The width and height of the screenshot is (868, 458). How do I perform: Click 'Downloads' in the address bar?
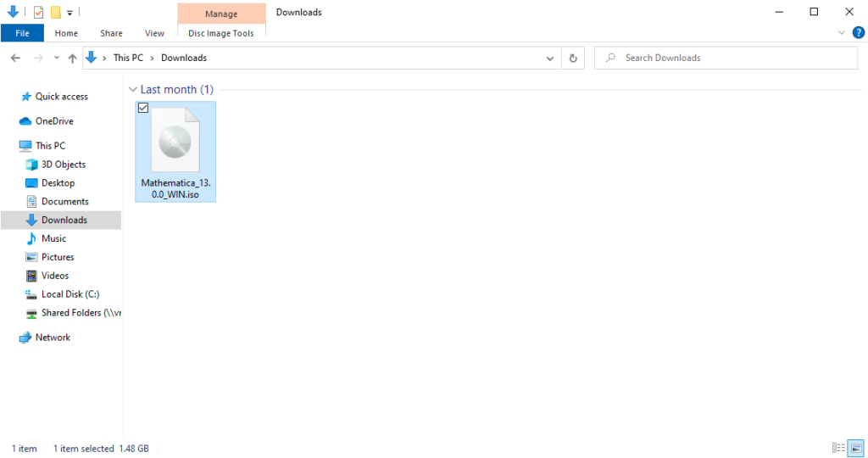pos(184,58)
